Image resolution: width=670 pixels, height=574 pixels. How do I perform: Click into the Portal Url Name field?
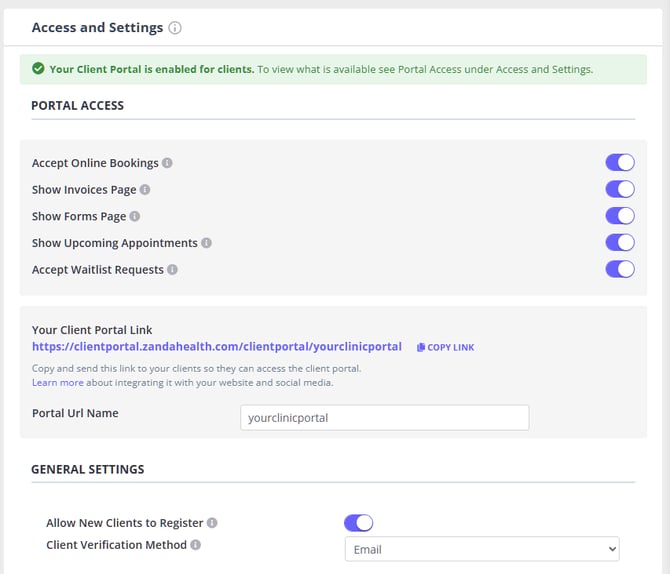coord(384,418)
